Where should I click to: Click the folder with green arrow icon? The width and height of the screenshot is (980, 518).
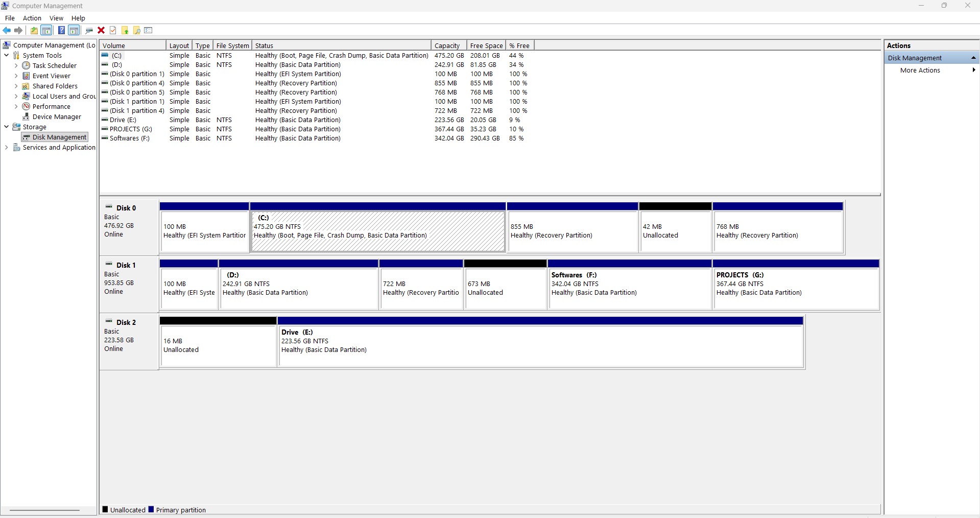pyautogui.click(x=125, y=31)
